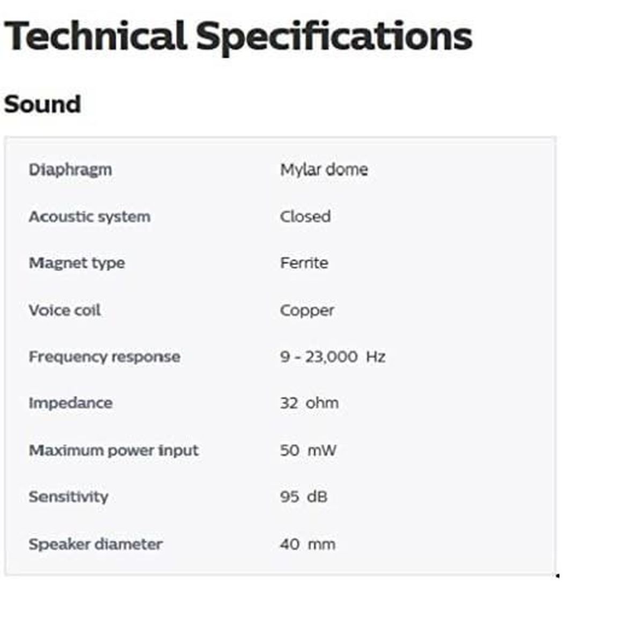The image size is (644, 644).
Task: Select the Diaphragm label
Action: click(x=70, y=170)
